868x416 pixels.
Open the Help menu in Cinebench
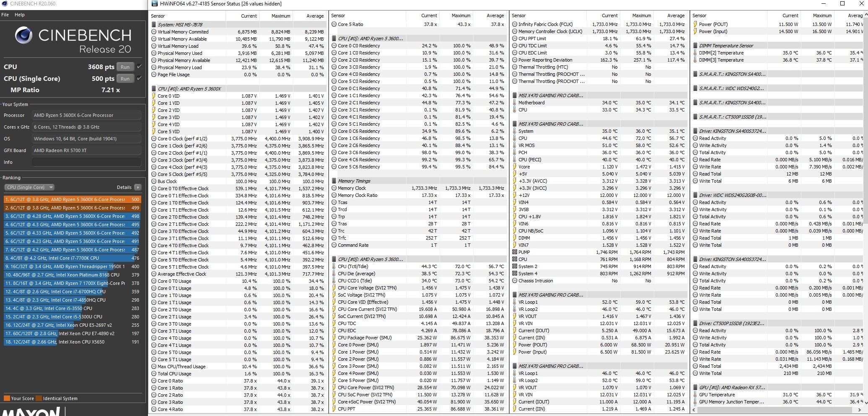[x=20, y=15]
